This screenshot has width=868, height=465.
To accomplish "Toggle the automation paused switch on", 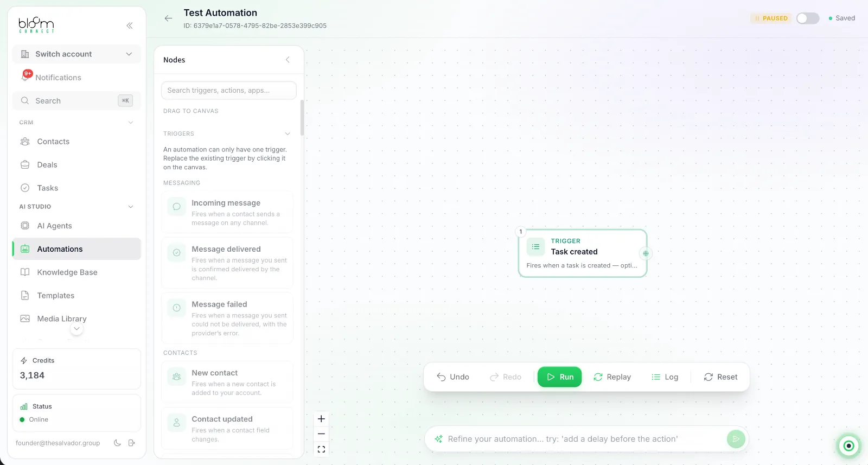I will click(x=808, y=18).
